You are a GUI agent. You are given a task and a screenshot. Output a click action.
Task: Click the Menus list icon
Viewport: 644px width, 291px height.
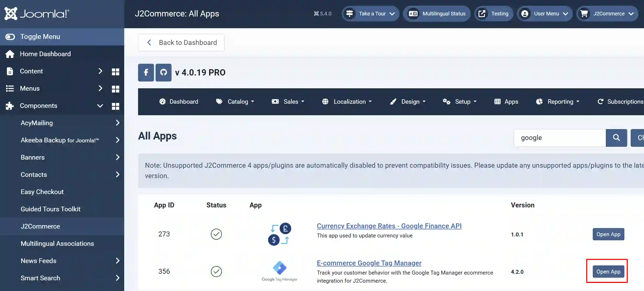[10, 88]
